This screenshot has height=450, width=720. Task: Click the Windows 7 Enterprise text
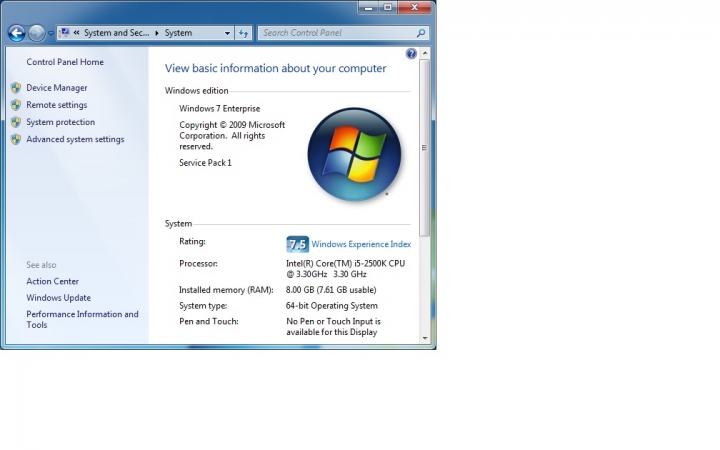(x=219, y=109)
